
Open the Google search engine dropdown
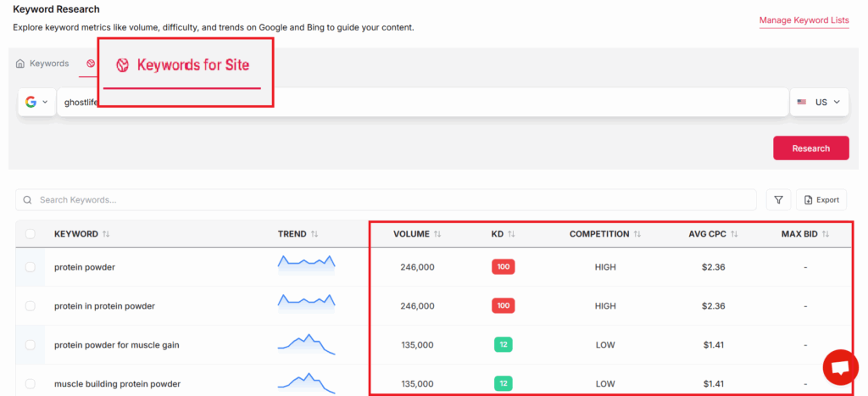36,102
